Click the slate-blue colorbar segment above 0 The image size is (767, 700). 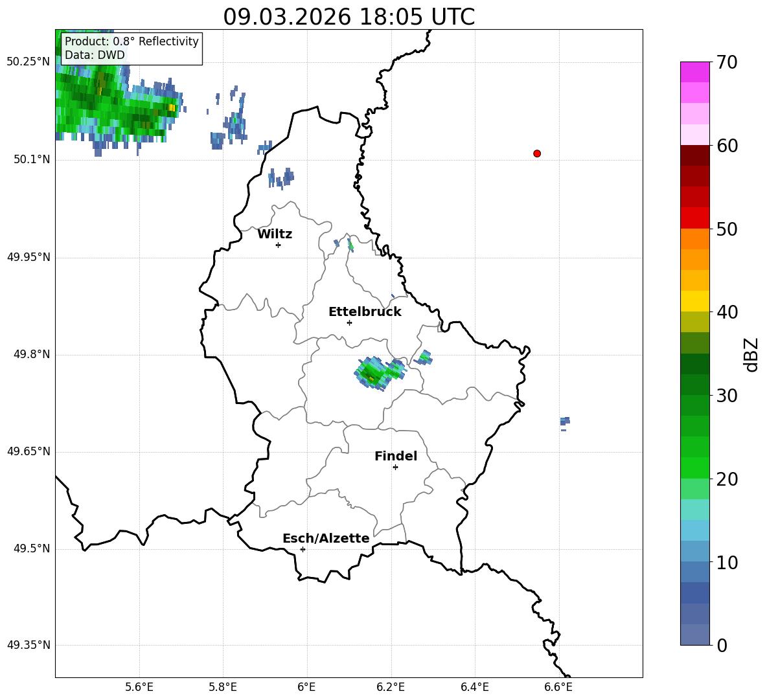694,635
